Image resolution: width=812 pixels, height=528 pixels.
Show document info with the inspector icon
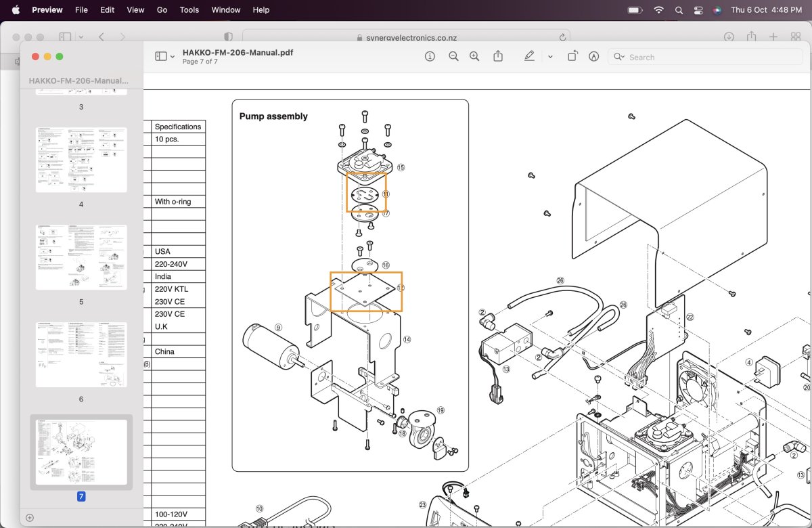click(430, 57)
